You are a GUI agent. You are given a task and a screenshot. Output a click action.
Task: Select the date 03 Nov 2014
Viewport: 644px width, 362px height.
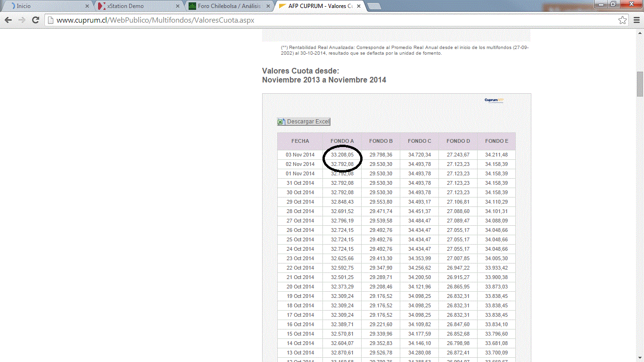(300, 155)
